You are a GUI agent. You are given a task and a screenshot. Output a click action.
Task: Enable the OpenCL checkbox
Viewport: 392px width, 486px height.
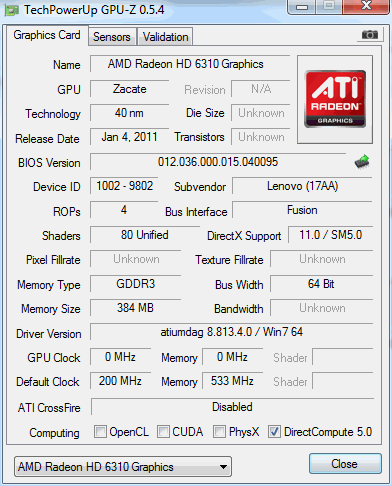[100, 431]
